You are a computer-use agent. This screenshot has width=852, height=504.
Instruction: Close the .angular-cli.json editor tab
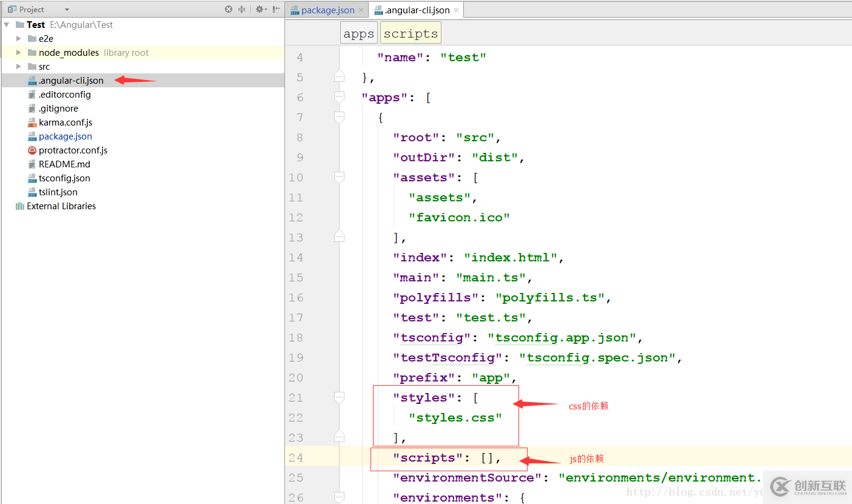[x=456, y=10]
